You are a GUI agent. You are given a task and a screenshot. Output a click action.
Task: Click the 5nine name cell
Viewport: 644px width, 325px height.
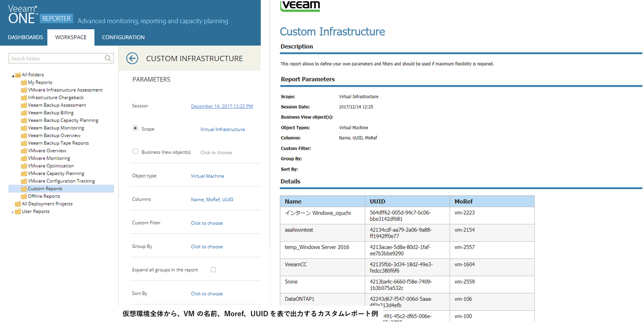coord(323,285)
